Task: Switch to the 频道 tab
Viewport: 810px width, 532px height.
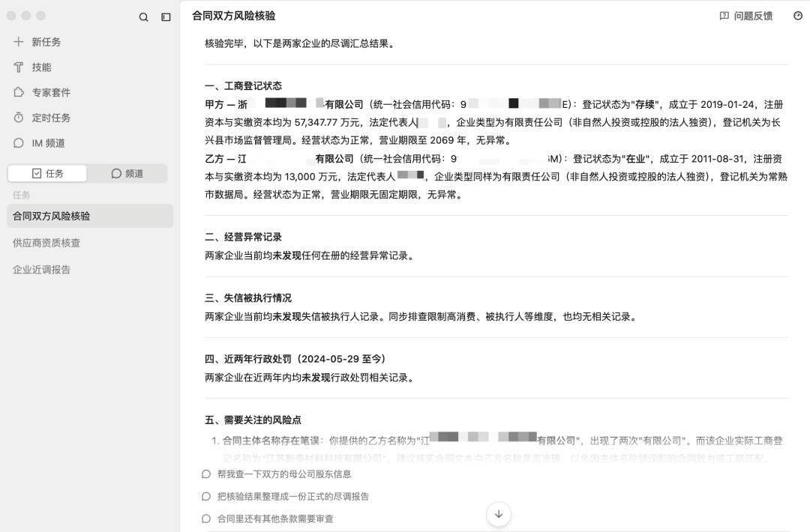Action: tap(127, 173)
